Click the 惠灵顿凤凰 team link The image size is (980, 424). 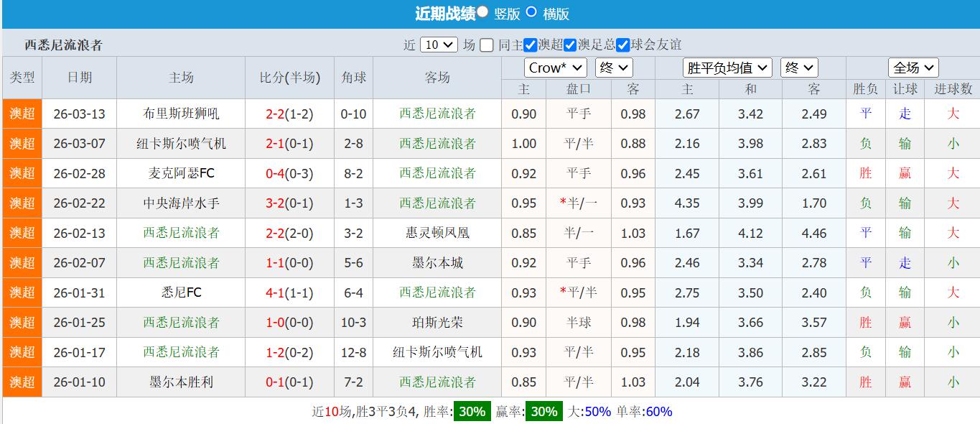(437, 233)
